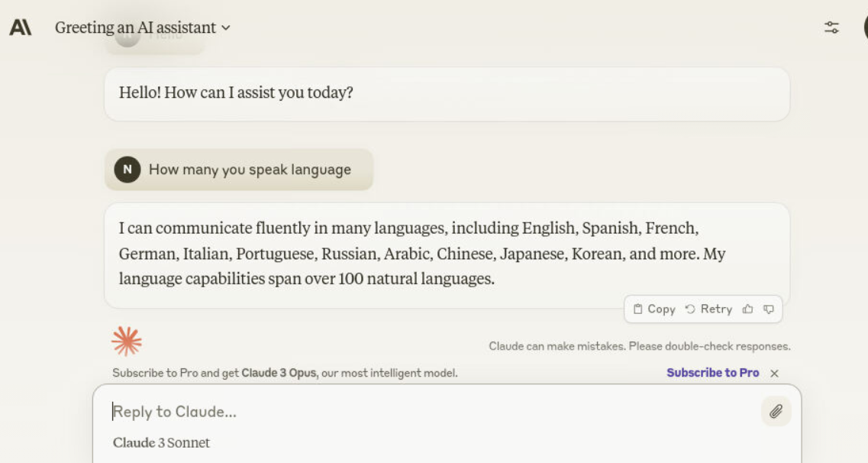Viewport: 868px width, 463px height.
Task: Select the "How many you speak language" message
Action: click(250, 170)
